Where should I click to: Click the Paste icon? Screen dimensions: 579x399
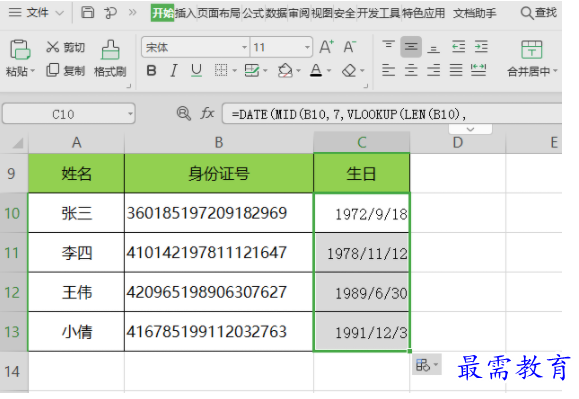(x=20, y=49)
